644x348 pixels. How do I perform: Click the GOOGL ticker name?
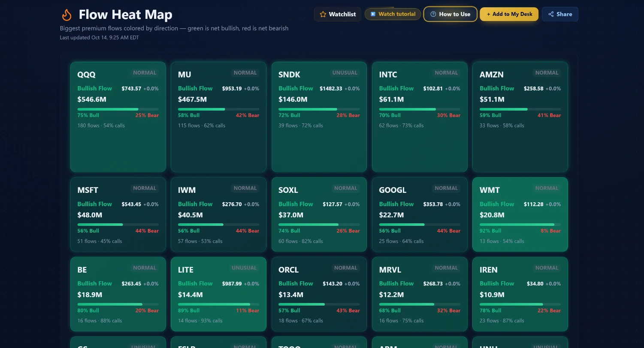point(393,190)
